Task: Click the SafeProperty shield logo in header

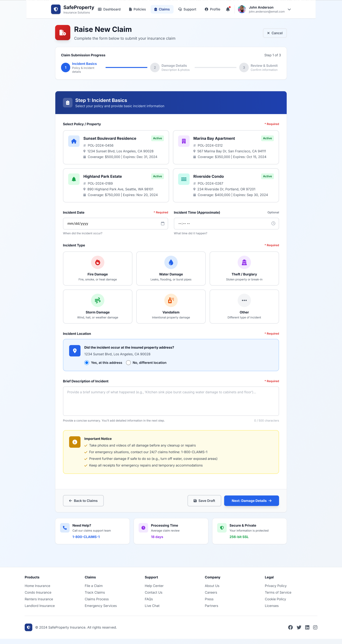Action: pyautogui.click(x=56, y=9)
